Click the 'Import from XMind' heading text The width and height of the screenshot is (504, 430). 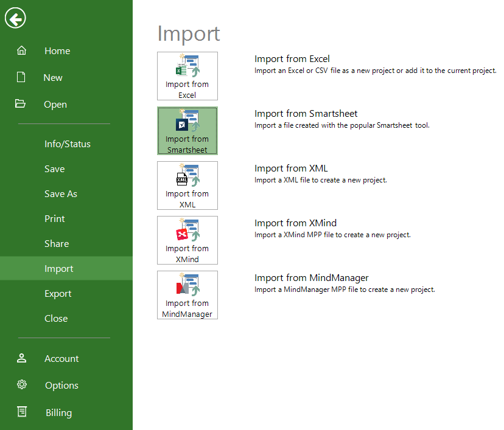pyautogui.click(x=295, y=223)
